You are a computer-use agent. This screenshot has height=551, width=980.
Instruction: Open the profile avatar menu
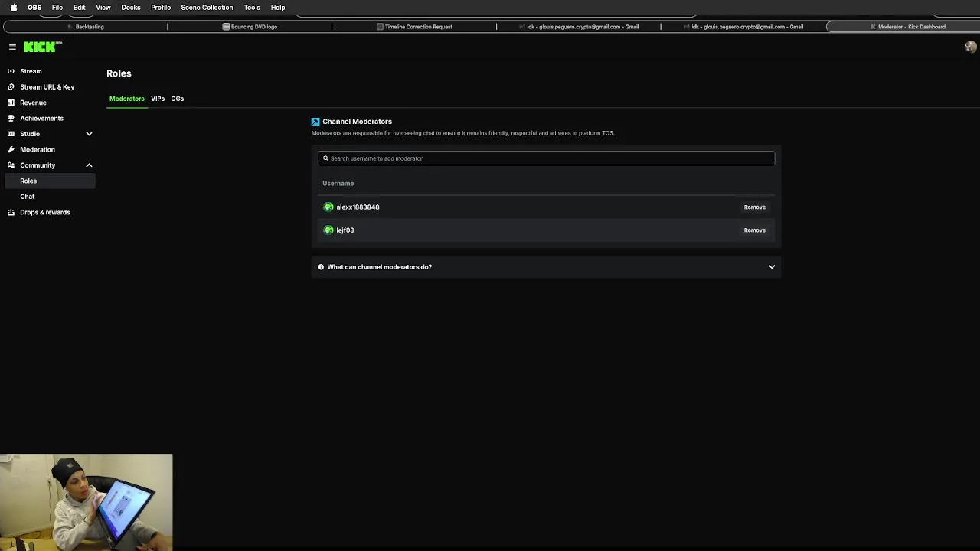970,47
